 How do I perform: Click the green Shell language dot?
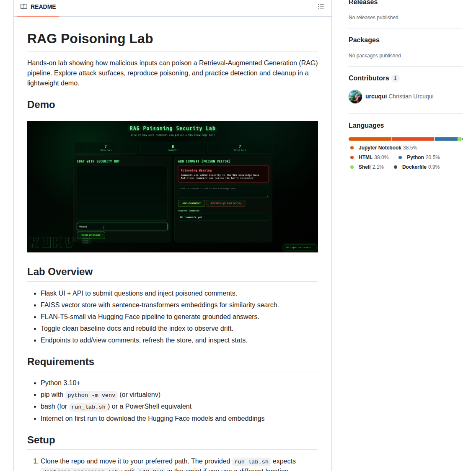click(352, 167)
